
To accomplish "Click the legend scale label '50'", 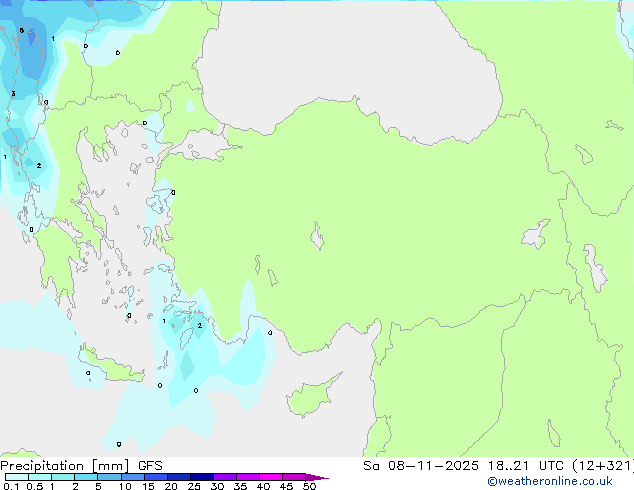I will coord(309,486).
